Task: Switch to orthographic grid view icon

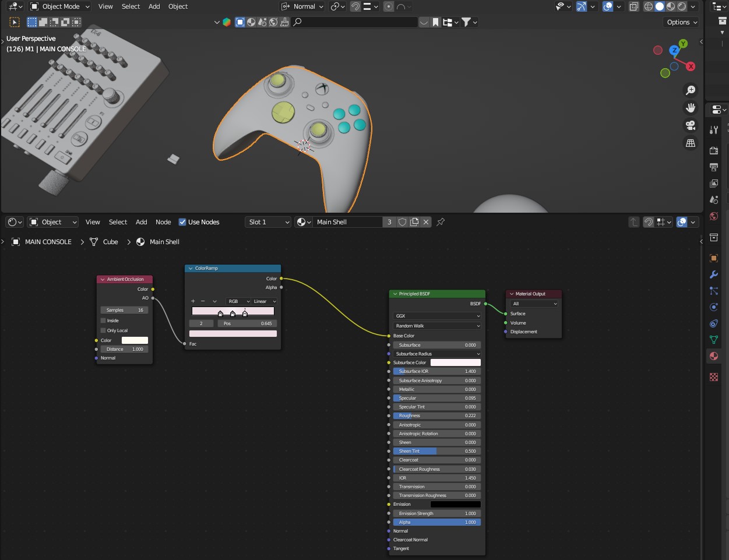Action: click(691, 143)
